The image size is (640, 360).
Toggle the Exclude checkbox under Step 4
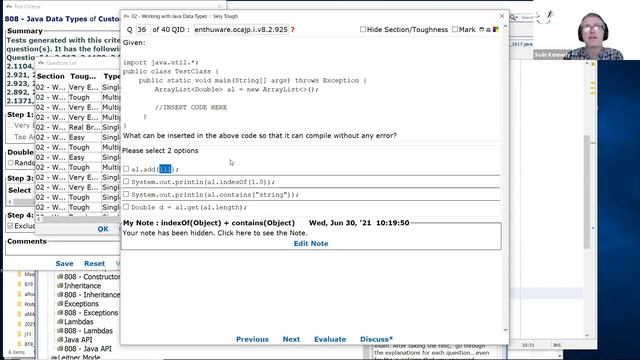coord(10,226)
